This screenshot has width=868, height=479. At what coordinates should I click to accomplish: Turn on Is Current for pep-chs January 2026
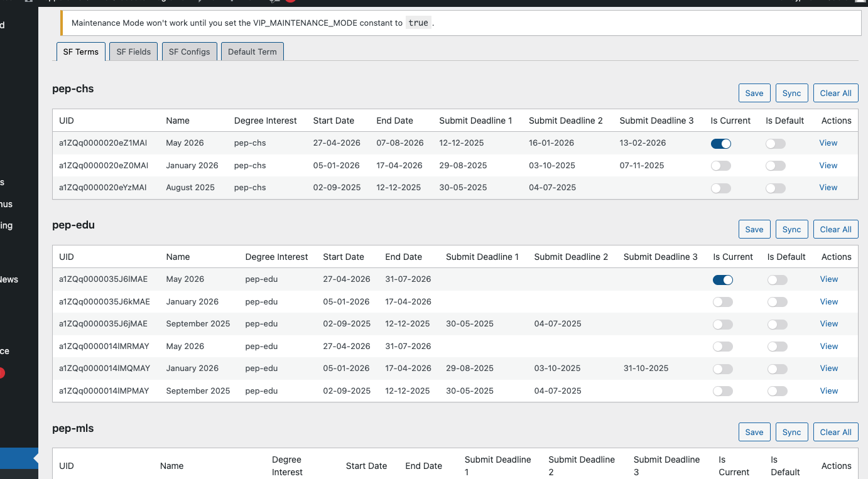pyautogui.click(x=720, y=166)
